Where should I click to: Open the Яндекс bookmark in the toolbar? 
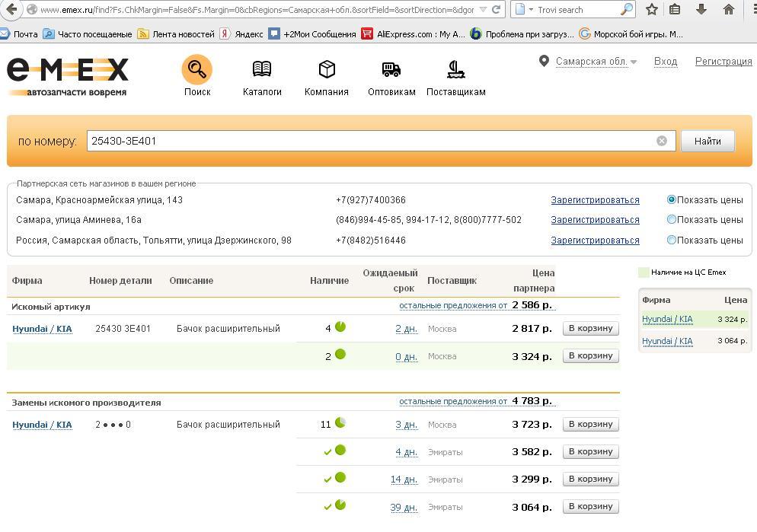coord(241,34)
